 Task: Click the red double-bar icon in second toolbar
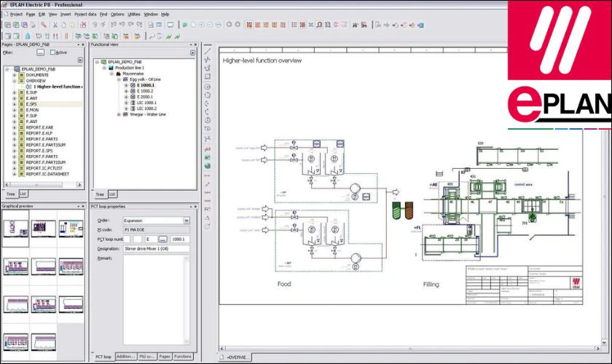[x=66, y=36]
